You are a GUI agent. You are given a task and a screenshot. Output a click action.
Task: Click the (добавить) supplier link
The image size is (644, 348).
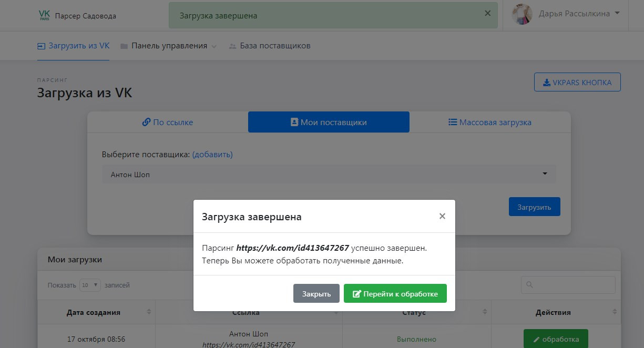[x=212, y=155]
